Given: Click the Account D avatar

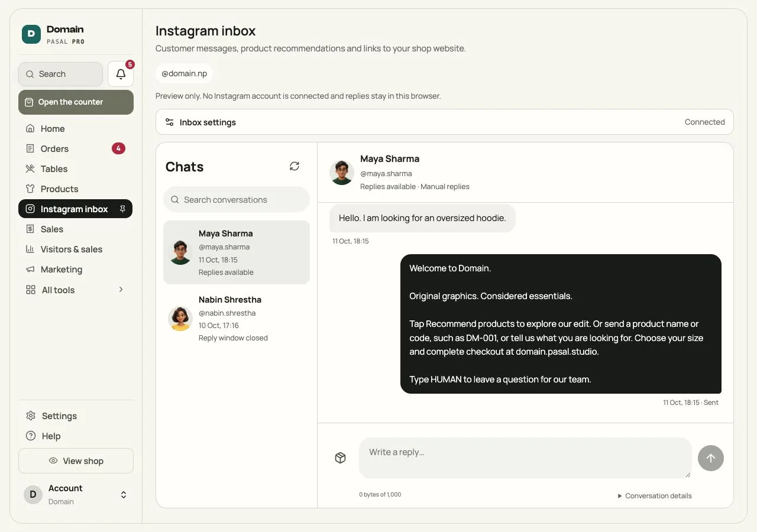Looking at the screenshot, I should (x=33, y=495).
